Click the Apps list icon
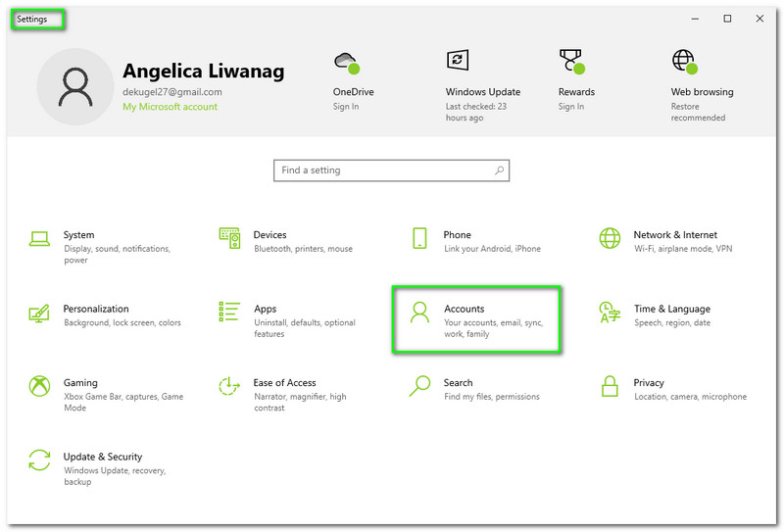Image resolution: width=784 pixels, height=532 pixels. coord(229,313)
